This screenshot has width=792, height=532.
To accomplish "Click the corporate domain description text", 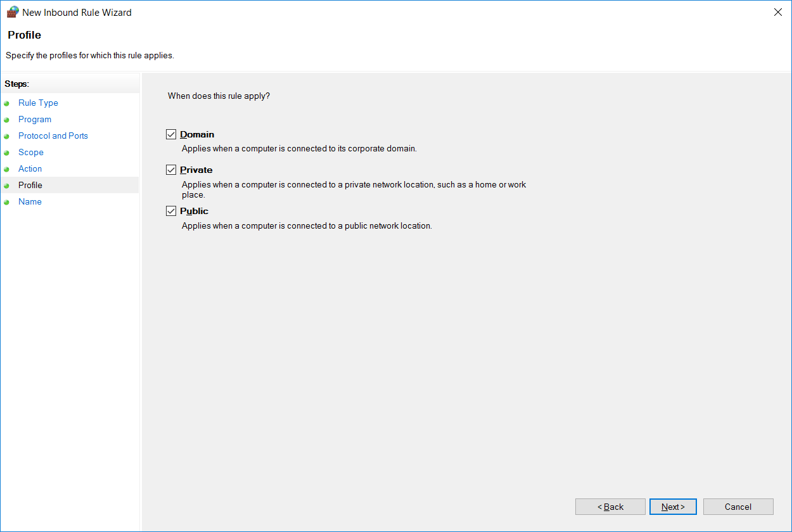I will [299, 149].
